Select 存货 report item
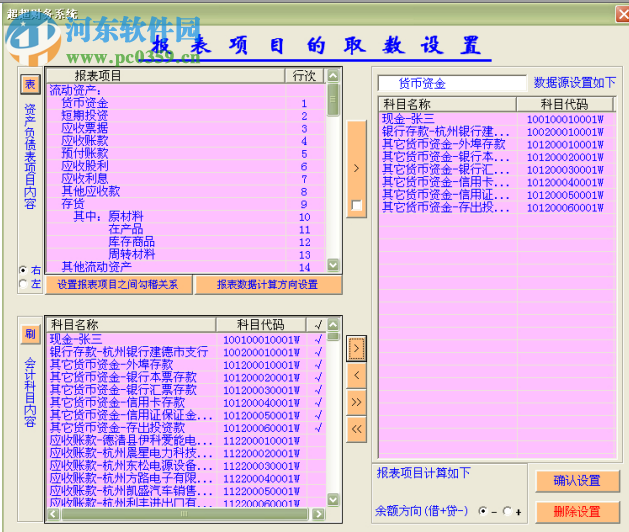Image resolution: width=629 pixels, height=532 pixels. 186,204
